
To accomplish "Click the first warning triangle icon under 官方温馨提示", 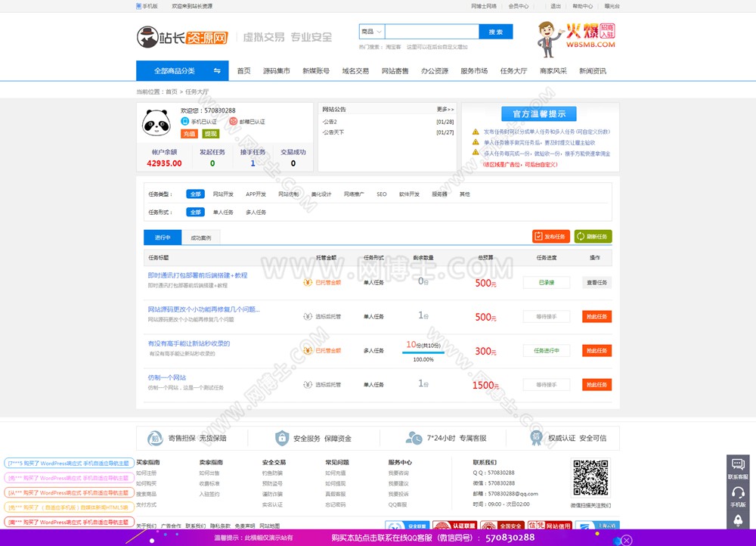I will pyautogui.click(x=476, y=132).
